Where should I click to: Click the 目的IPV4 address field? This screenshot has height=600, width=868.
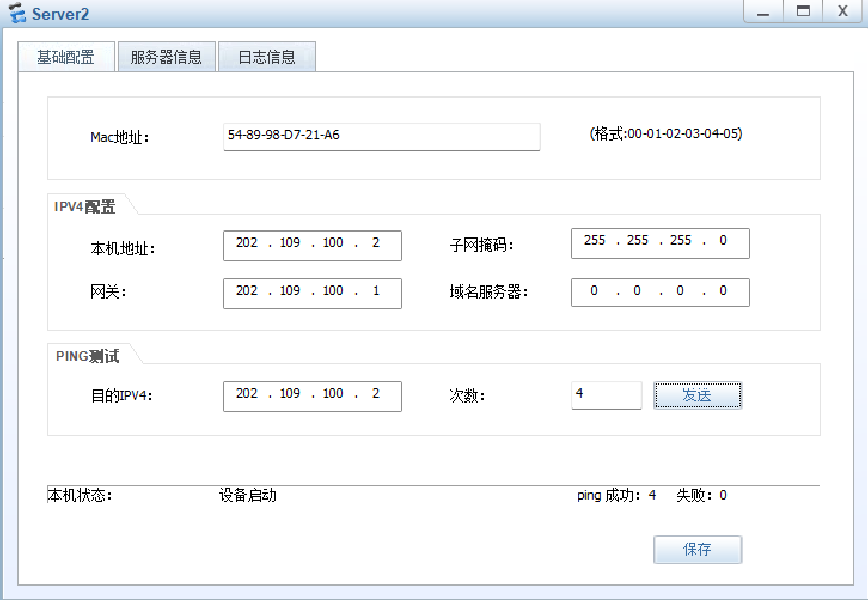tap(312, 395)
